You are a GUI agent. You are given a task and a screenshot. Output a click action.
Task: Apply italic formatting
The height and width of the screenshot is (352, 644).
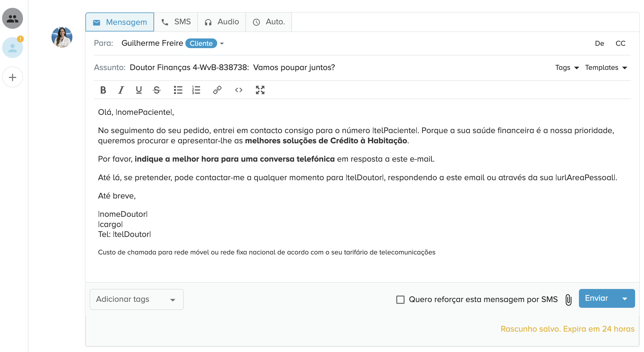point(121,90)
